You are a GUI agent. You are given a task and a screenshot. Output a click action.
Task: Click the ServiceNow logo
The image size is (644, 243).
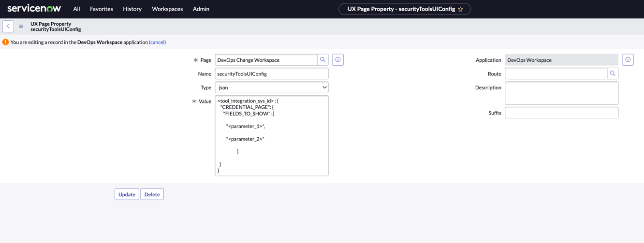34,9
